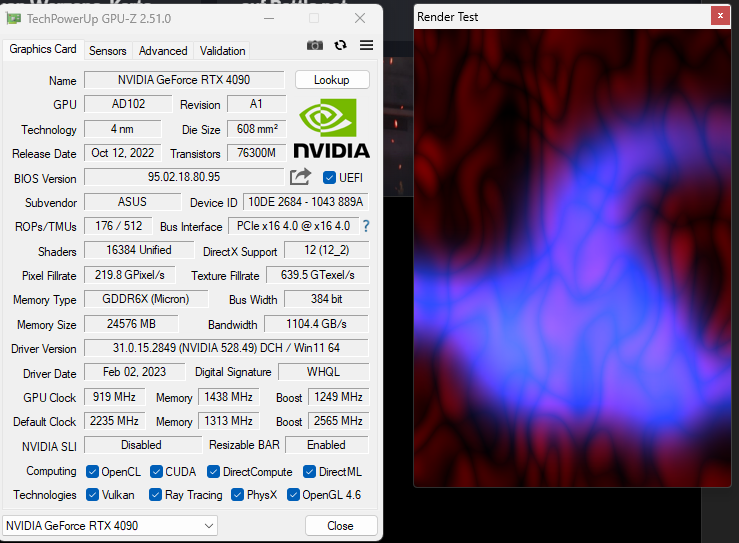Toggle the Vulkan checkbox
The height and width of the screenshot is (543, 739).
(x=92, y=494)
